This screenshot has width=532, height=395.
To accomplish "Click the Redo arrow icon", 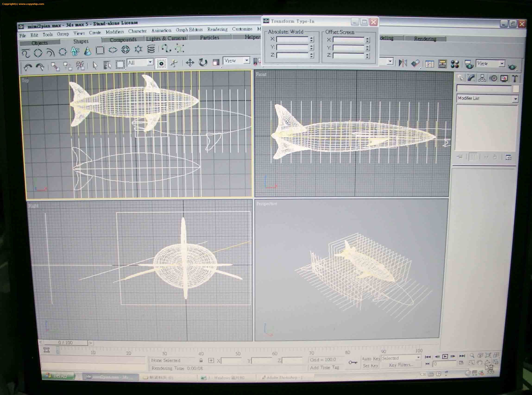I will pyautogui.click(x=40, y=67).
